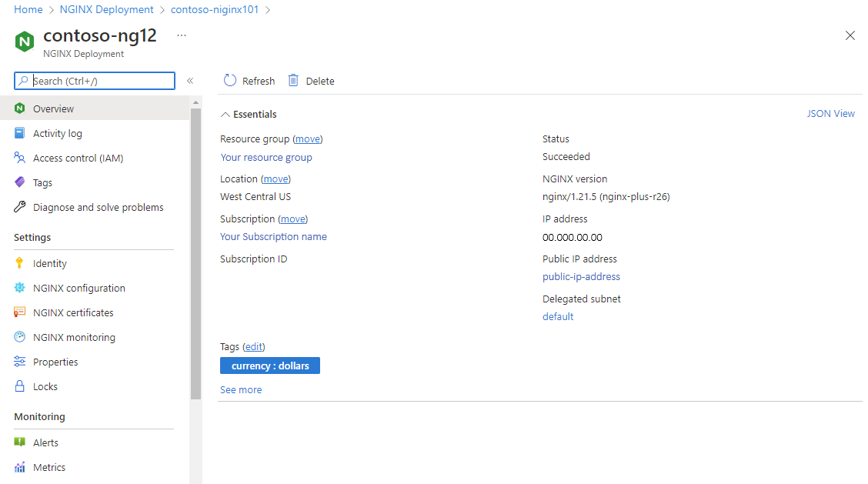The height and width of the screenshot is (484, 868).
Task: Click the NGINX monitoring gauge icon
Action: click(20, 337)
